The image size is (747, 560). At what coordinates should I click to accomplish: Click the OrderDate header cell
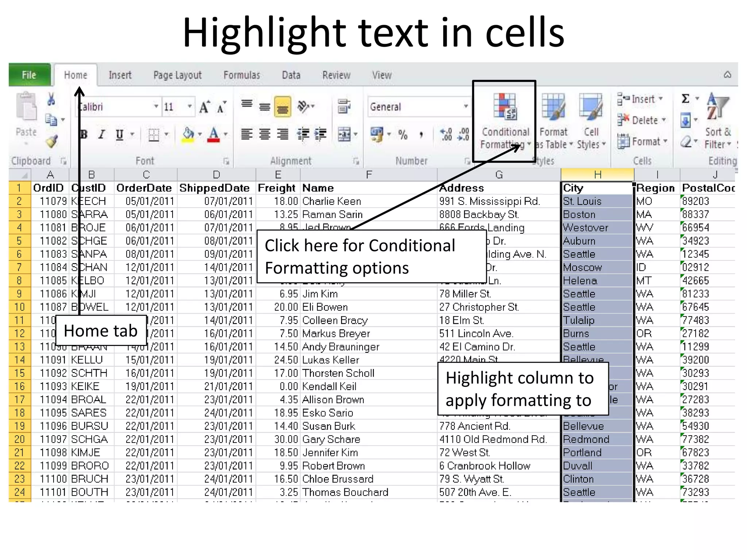click(x=146, y=188)
